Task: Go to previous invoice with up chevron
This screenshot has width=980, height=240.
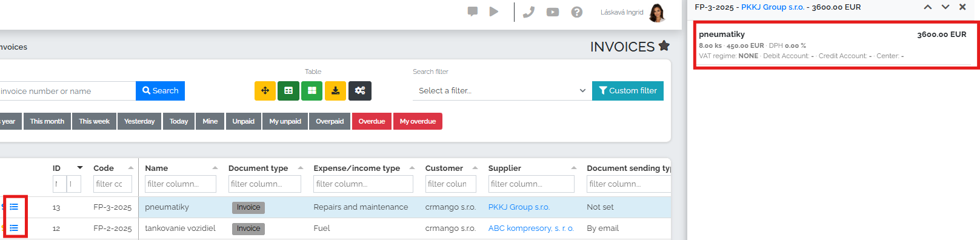Action: click(928, 7)
